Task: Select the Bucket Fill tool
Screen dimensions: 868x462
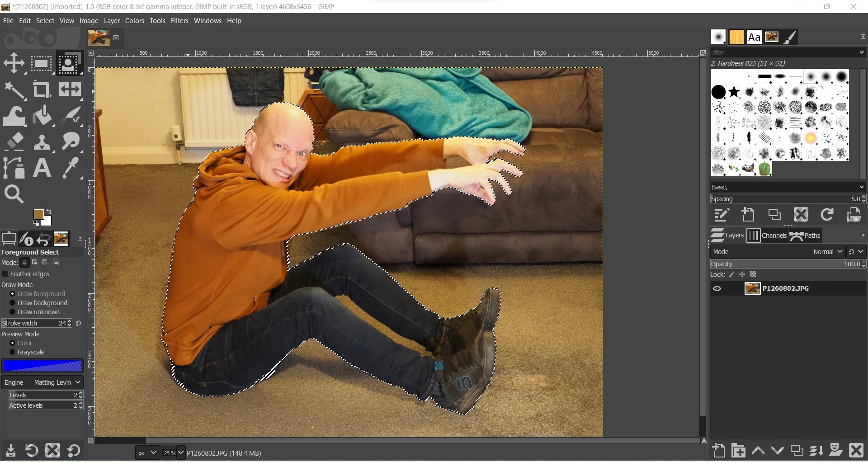Action: click(x=41, y=115)
